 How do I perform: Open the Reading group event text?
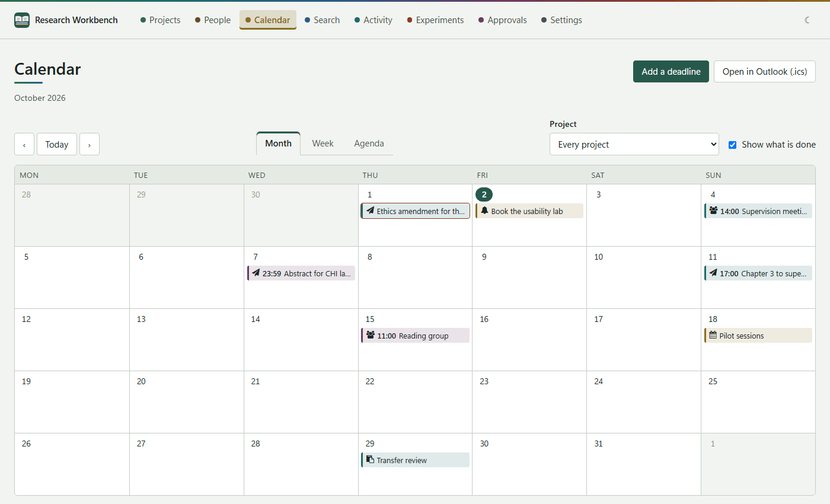423,336
